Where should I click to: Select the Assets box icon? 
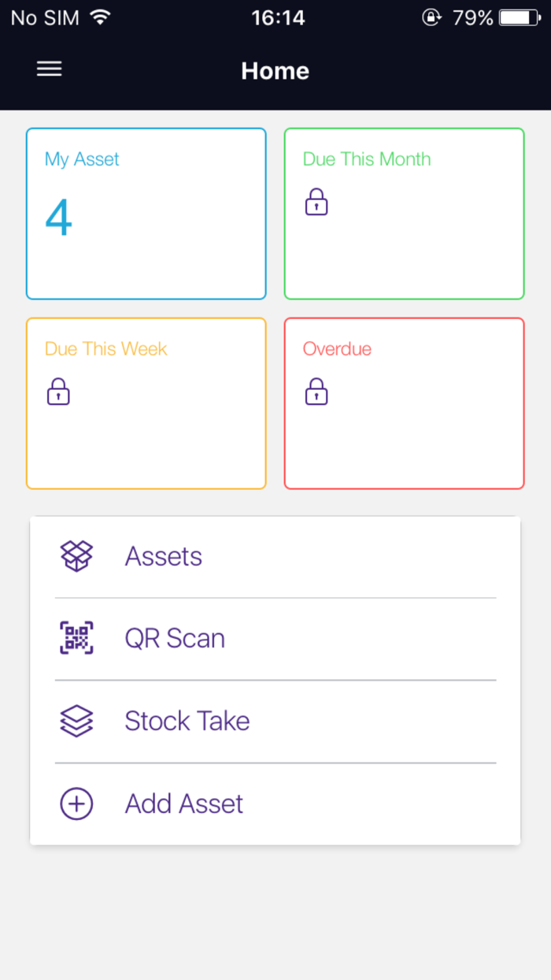click(x=76, y=555)
